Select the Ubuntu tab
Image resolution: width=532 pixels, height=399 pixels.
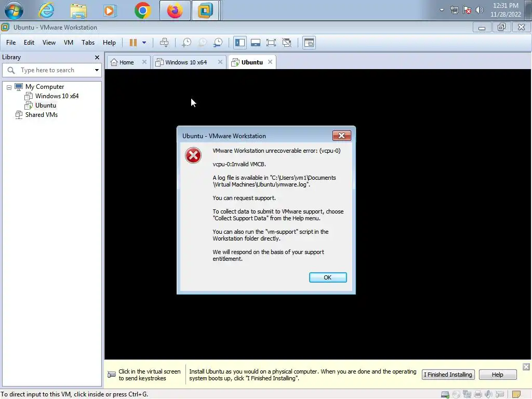click(252, 62)
